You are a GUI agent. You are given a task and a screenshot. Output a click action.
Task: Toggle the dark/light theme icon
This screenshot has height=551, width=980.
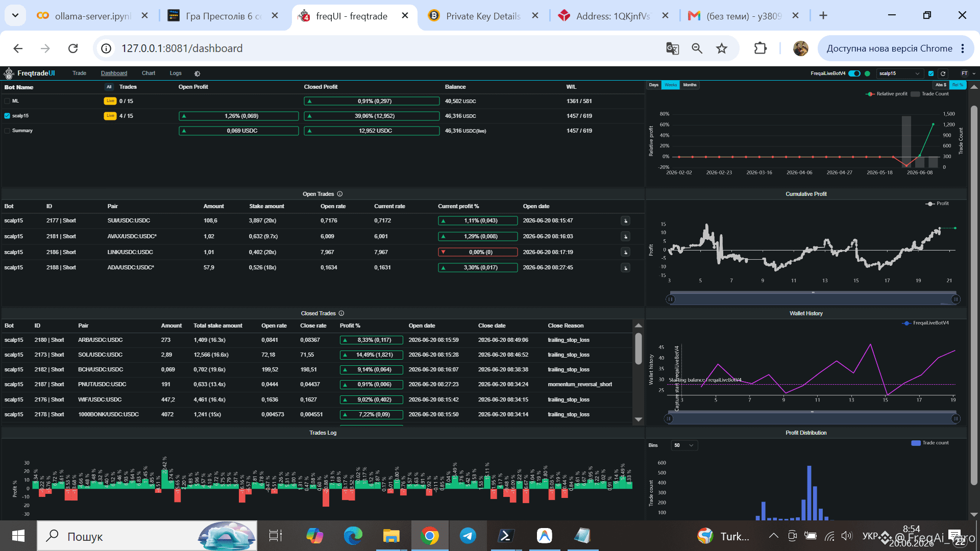tap(197, 73)
